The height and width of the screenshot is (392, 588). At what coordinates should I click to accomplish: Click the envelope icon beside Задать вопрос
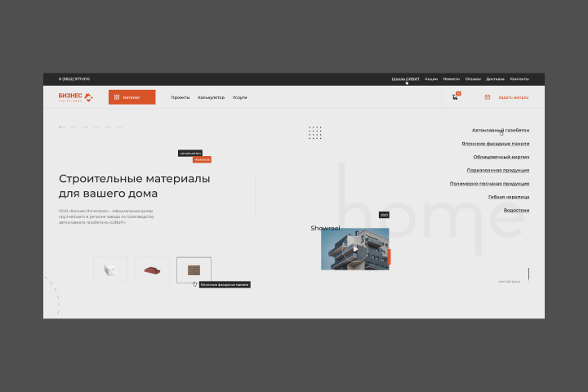coord(487,97)
